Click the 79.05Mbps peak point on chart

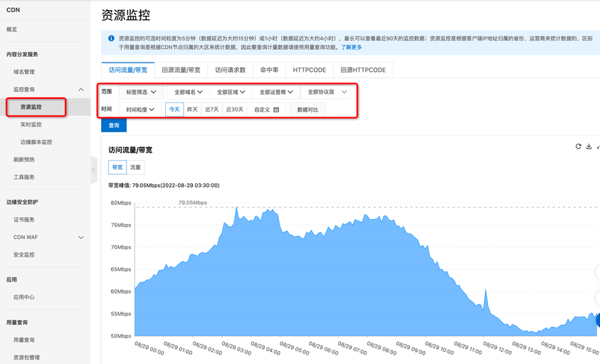tap(236, 207)
